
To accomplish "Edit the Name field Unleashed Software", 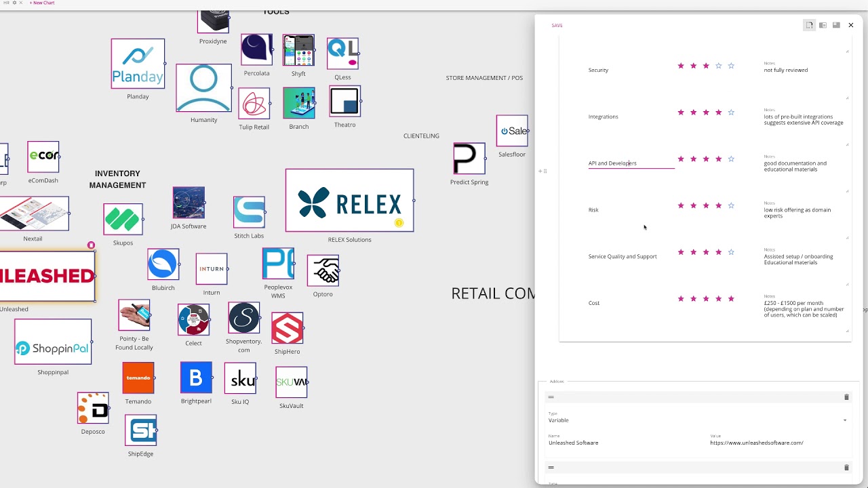I will (x=625, y=443).
